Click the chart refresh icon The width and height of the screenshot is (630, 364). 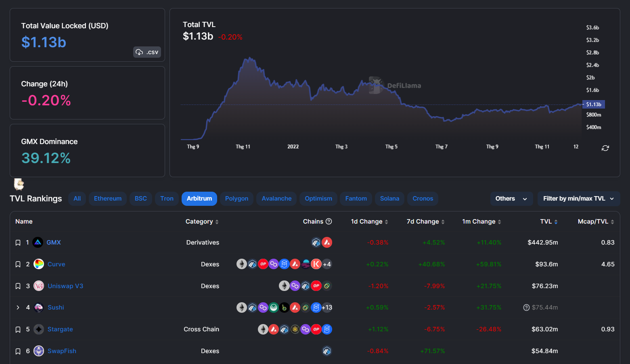coord(605,148)
